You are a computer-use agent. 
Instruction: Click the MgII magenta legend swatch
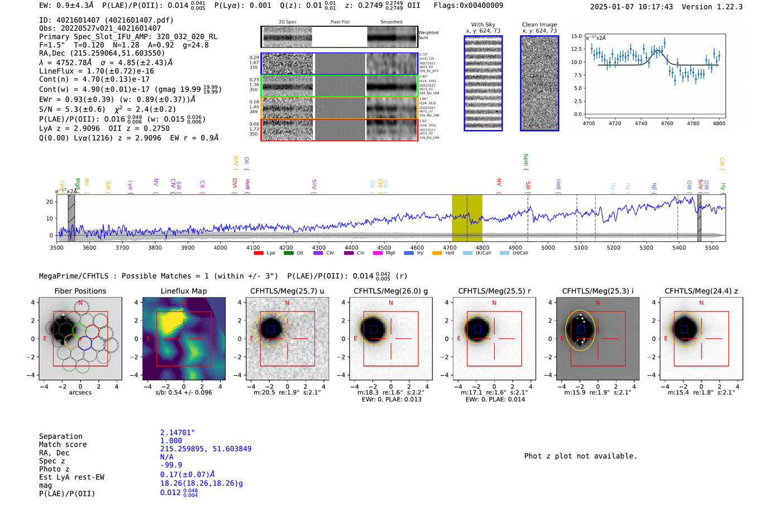click(378, 253)
